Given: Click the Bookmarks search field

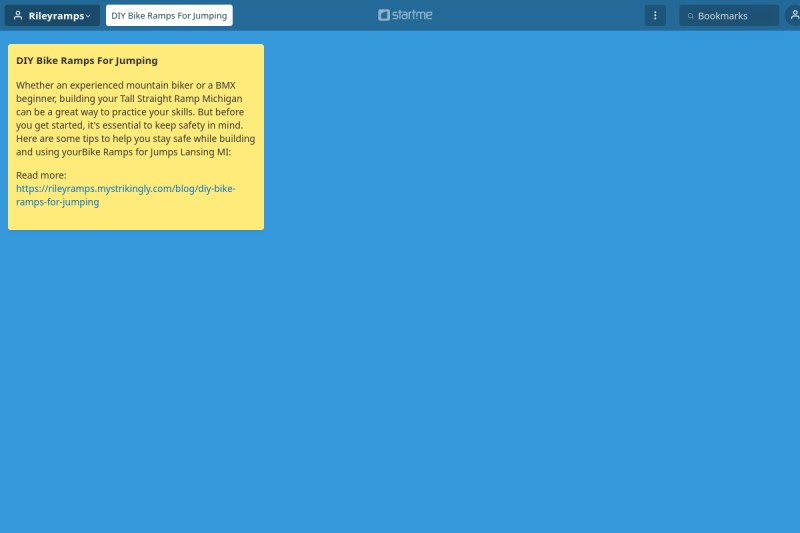Looking at the screenshot, I should [729, 16].
